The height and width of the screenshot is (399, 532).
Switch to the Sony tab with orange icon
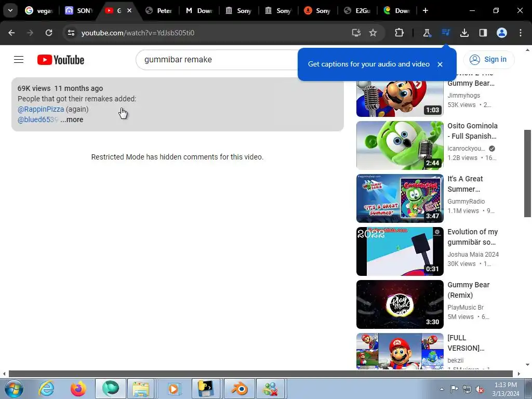click(x=317, y=10)
